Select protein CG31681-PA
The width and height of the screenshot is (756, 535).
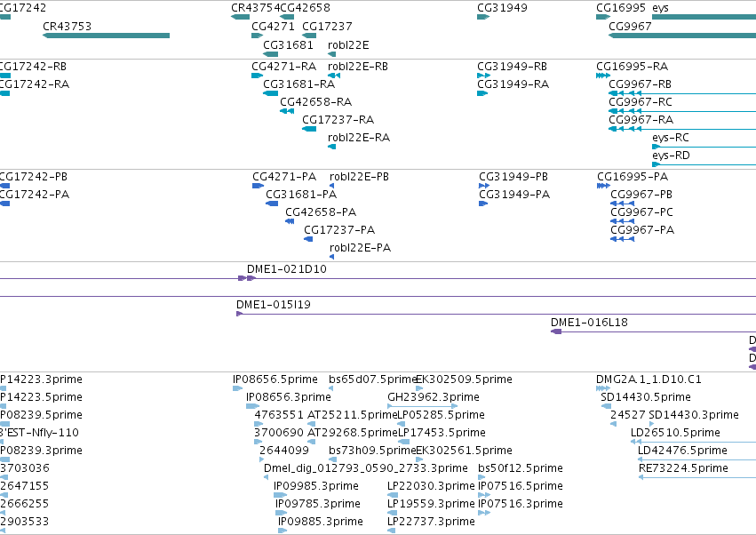301,195
